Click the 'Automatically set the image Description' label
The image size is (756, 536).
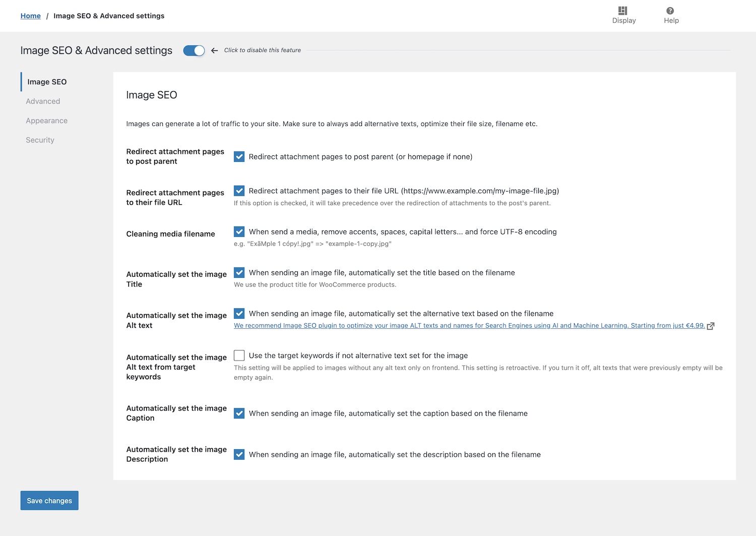(176, 454)
